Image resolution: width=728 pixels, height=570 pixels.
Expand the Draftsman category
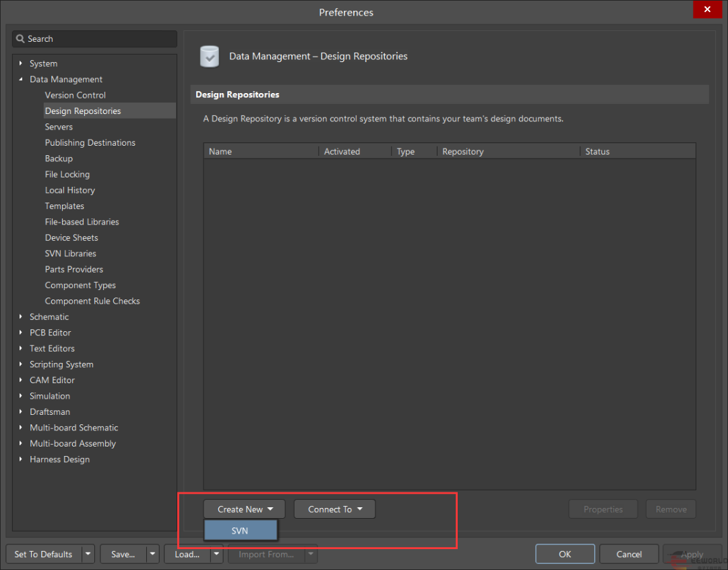tap(20, 411)
